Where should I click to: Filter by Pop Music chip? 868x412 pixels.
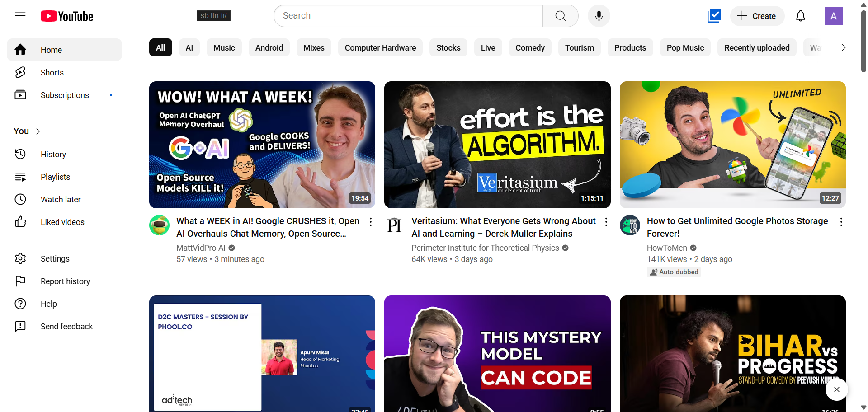click(685, 48)
